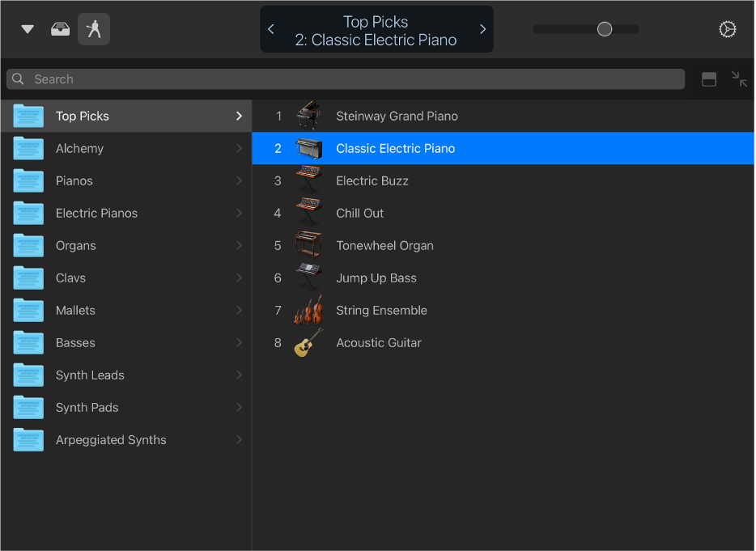
Task: Click the volume slider knob
Action: (605, 29)
